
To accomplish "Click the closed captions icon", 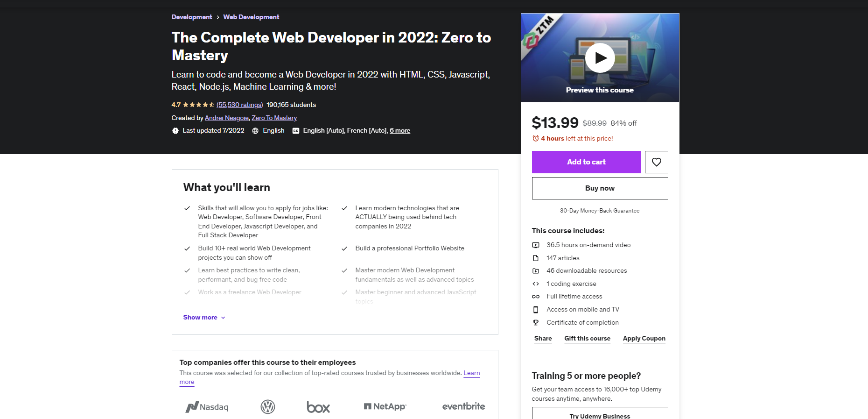I will coord(296,131).
